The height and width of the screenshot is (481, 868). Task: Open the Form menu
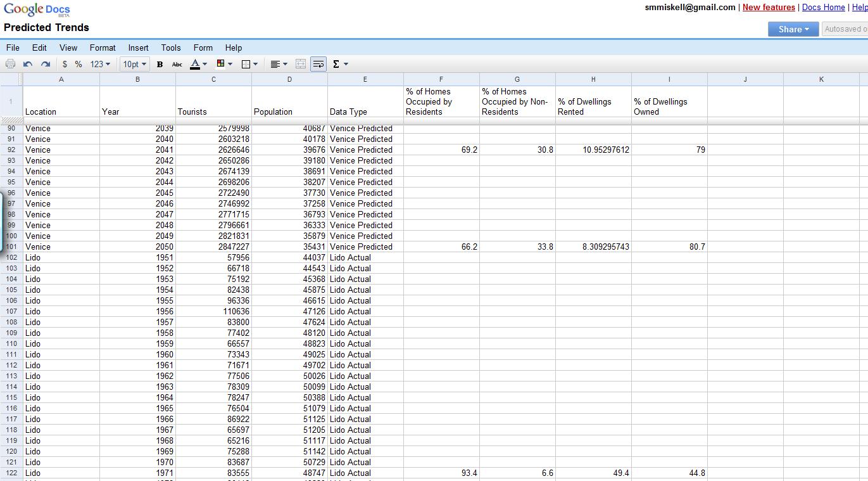pyautogui.click(x=203, y=48)
